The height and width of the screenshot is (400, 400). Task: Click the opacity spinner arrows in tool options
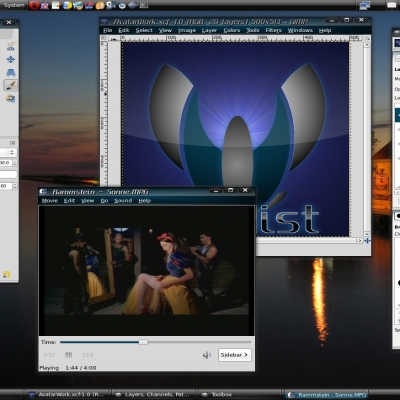click(x=14, y=163)
